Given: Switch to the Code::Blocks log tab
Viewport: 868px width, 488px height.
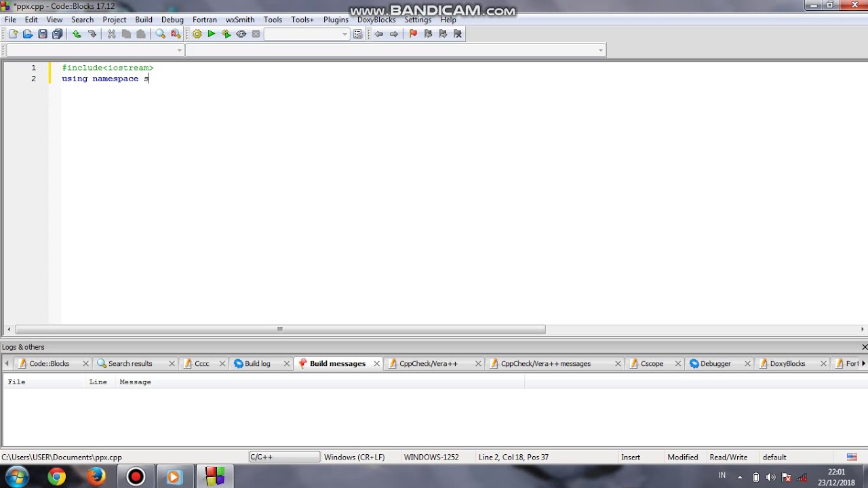Looking at the screenshot, I should pos(49,364).
